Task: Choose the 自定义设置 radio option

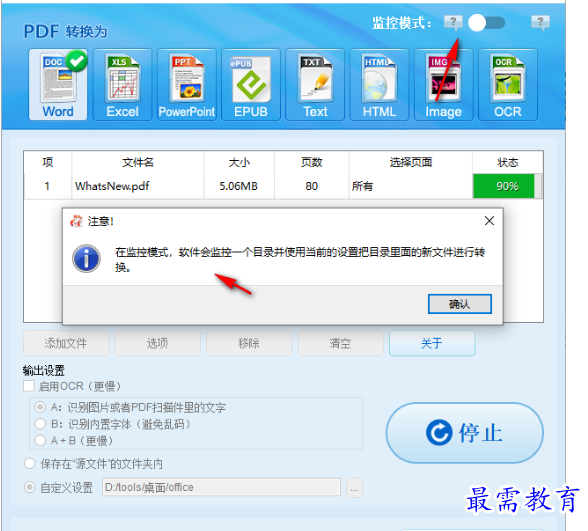Action: pyautogui.click(x=30, y=487)
